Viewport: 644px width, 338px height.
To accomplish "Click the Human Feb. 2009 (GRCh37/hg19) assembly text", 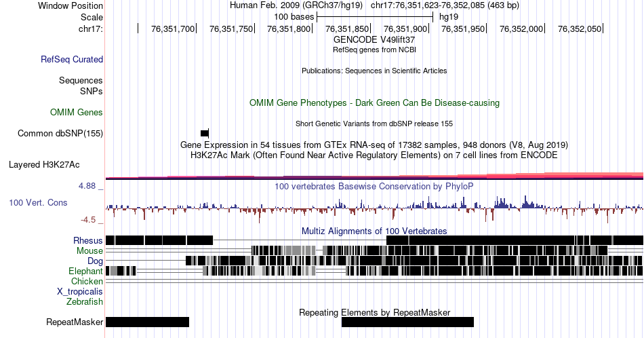I will click(x=296, y=5).
